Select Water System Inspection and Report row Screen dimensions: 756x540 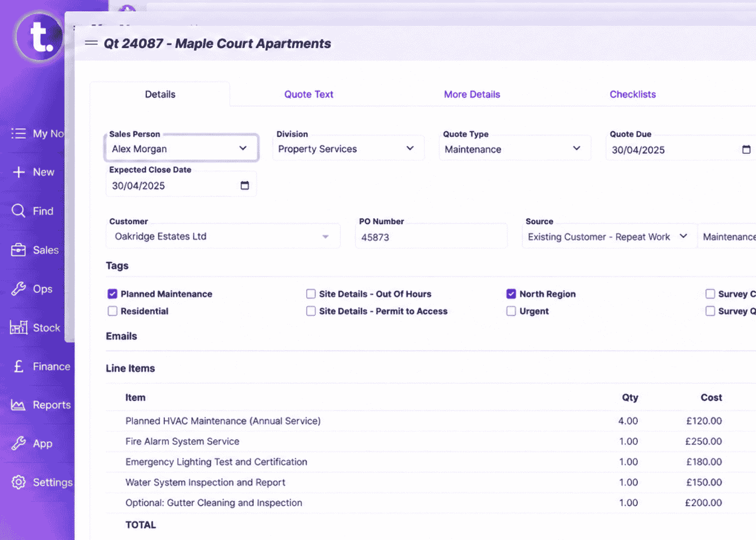coord(205,482)
